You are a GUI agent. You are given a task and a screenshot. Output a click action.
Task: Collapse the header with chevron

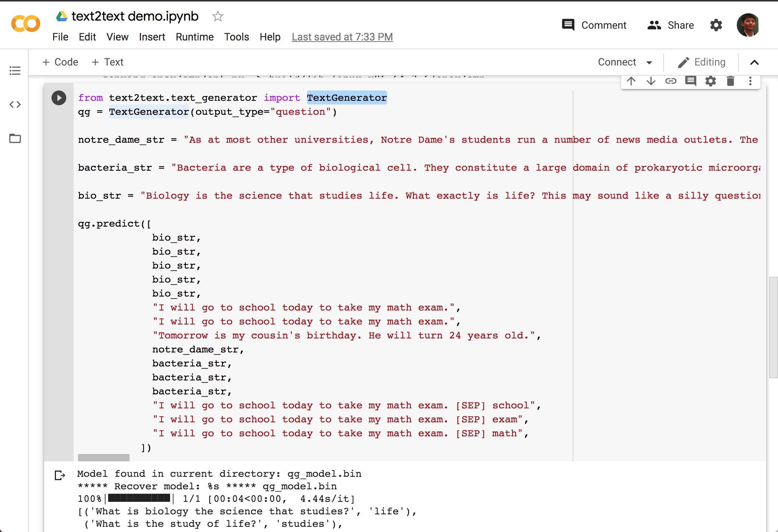pyautogui.click(x=754, y=62)
